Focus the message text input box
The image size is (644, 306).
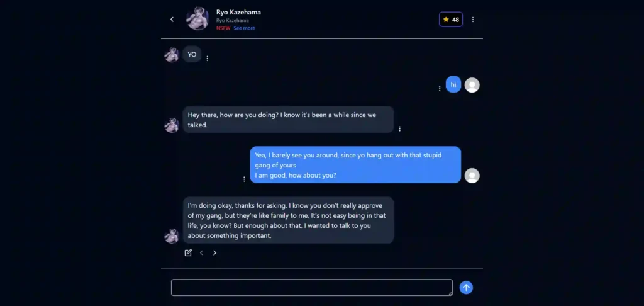pyautogui.click(x=312, y=288)
